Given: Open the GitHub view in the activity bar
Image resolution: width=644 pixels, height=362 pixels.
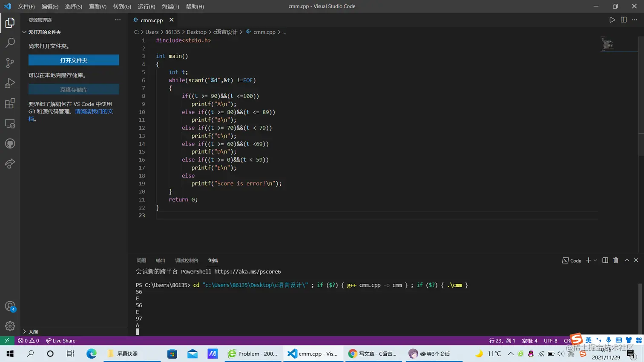Looking at the screenshot, I should coord(10,144).
